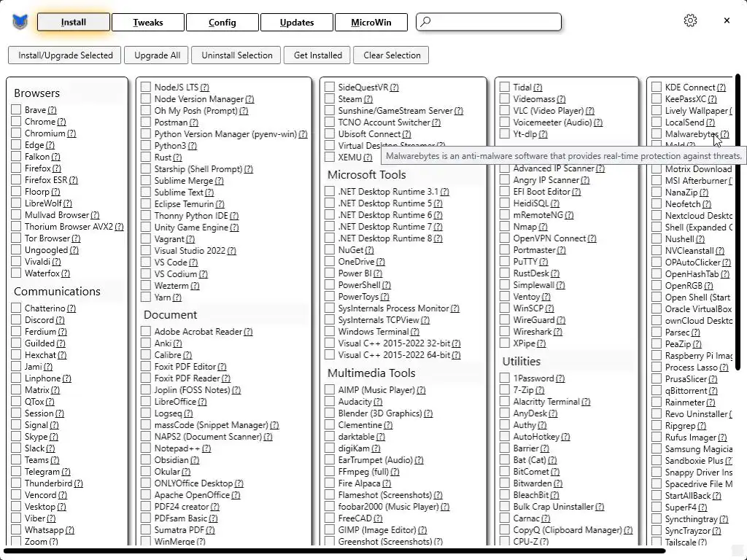Tick the Windows Terminal checkbox
The width and height of the screenshot is (747, 560).
click(x=330, y=332)
